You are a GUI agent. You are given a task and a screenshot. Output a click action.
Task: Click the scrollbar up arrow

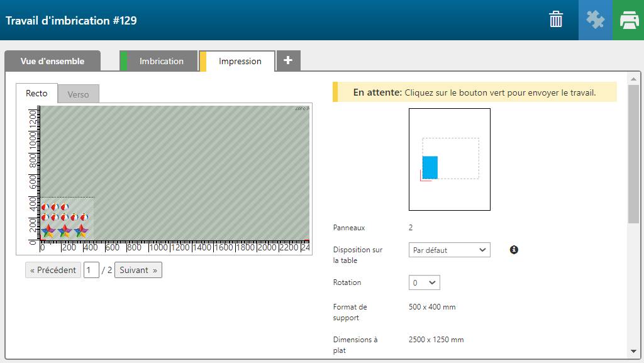pyautogui.click(x=633, y=79)
